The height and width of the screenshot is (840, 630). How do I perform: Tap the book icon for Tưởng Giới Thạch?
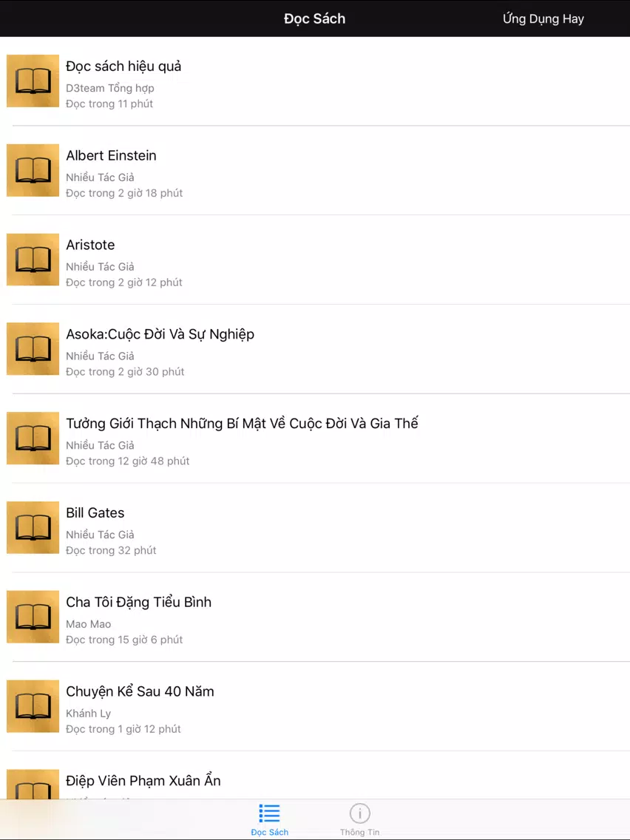coord(33,438)
